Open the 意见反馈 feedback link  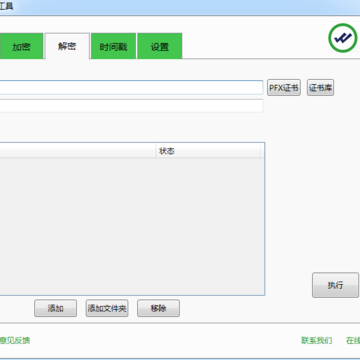click(x=15, y=340)
